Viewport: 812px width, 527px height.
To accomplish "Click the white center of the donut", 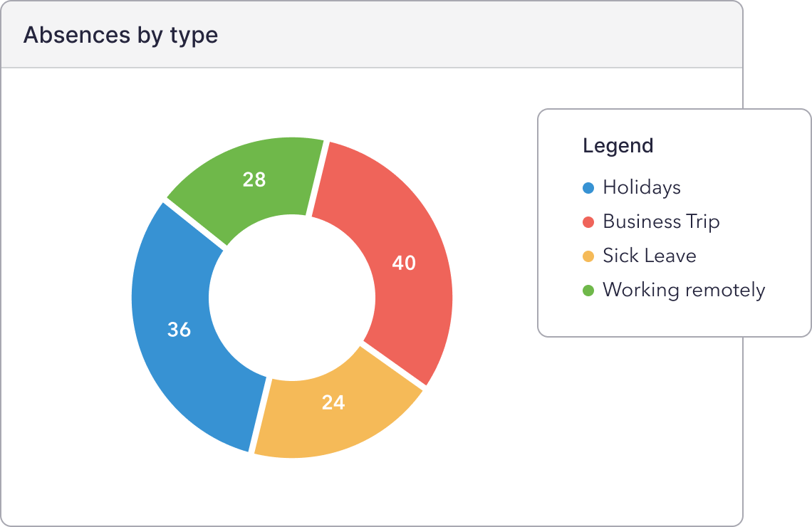I will tap(292, 298).
